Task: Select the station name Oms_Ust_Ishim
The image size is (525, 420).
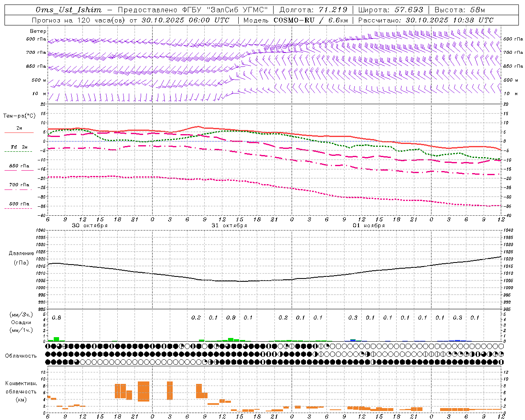Action: pyautogui.click(x=68, y=10)
